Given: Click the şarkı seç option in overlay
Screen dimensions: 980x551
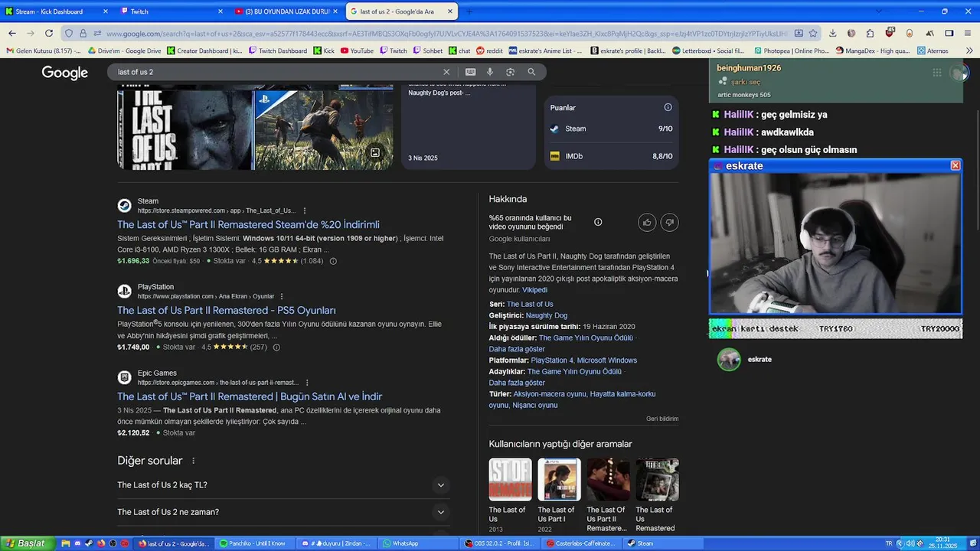Looking at the screenshot, I should pyautogui.click(x=744, y=82).
